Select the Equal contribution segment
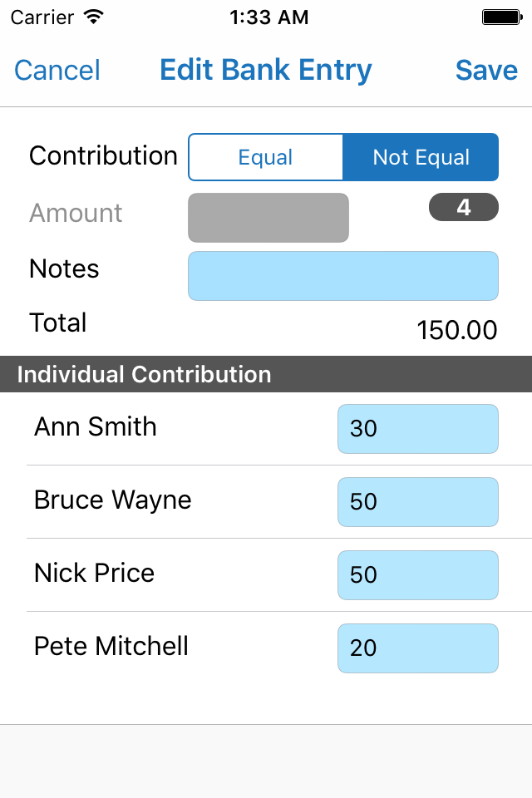The width and height of the screenshot is (532, 798). point(266,157)
